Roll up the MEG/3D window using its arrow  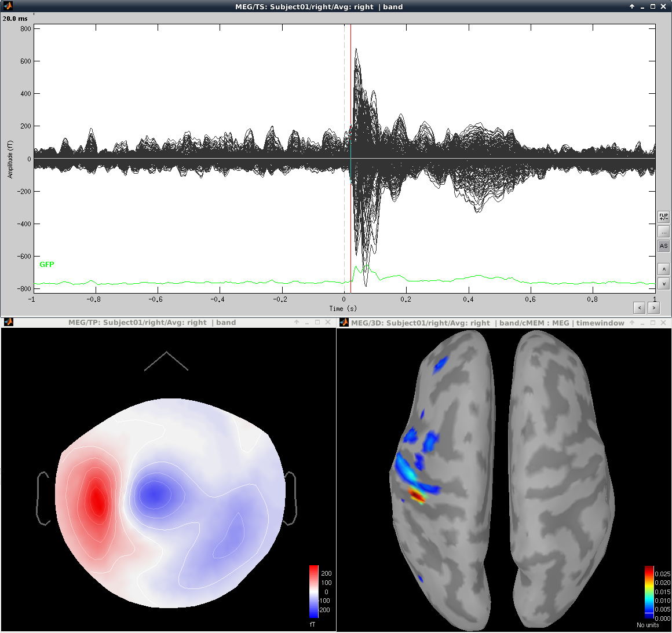[632, 323]
